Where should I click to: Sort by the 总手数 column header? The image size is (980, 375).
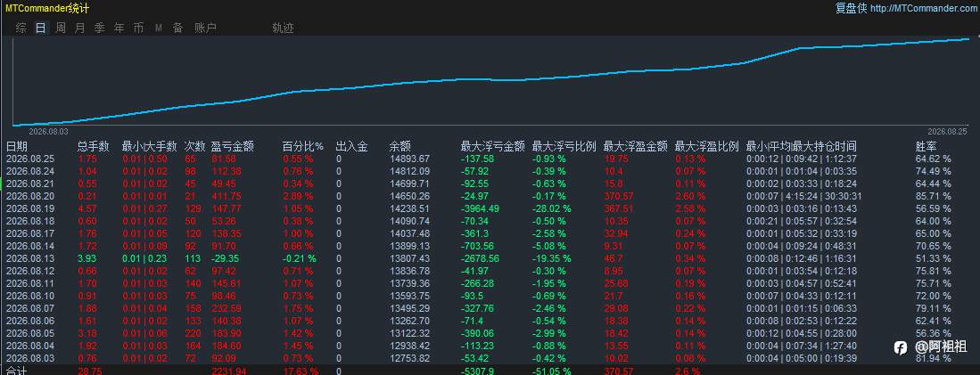coord(93,147)
